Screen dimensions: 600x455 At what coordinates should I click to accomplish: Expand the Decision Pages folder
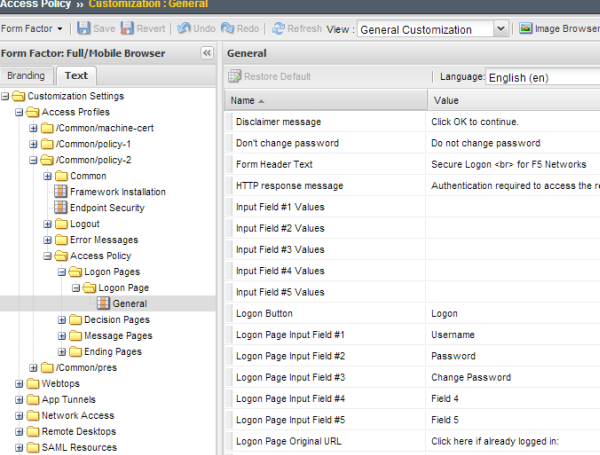61,320
